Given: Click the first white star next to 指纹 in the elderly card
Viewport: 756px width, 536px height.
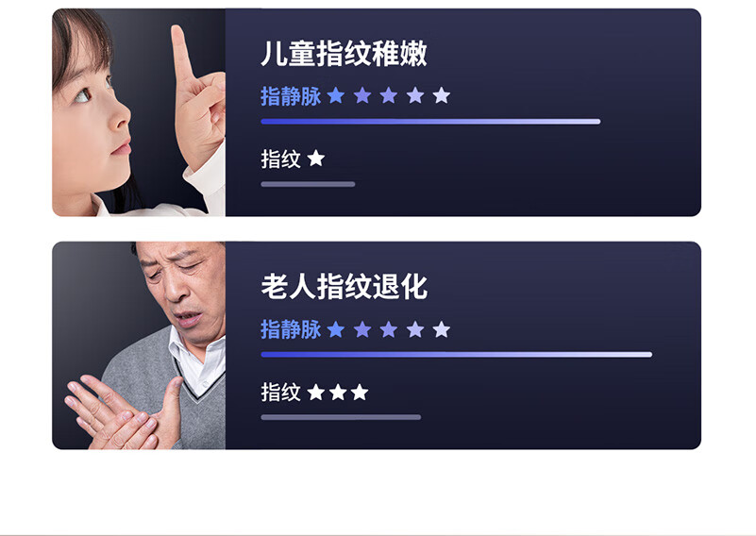Looking at the screenshot, I should click(316, 393).
